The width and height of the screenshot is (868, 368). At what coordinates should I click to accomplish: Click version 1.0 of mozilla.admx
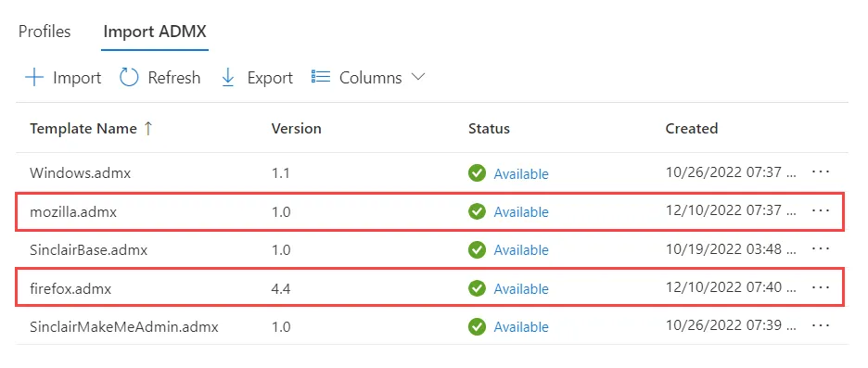(281, 212)
